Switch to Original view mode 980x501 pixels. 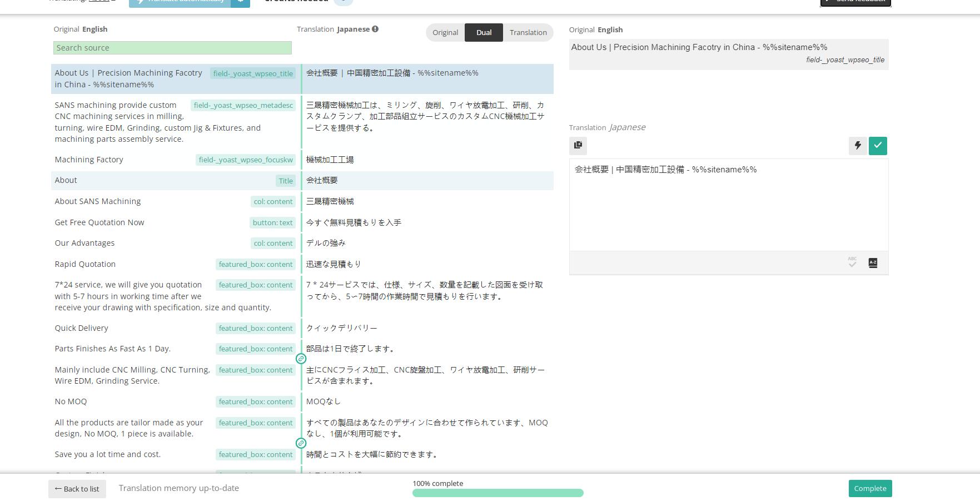(445, 32)
